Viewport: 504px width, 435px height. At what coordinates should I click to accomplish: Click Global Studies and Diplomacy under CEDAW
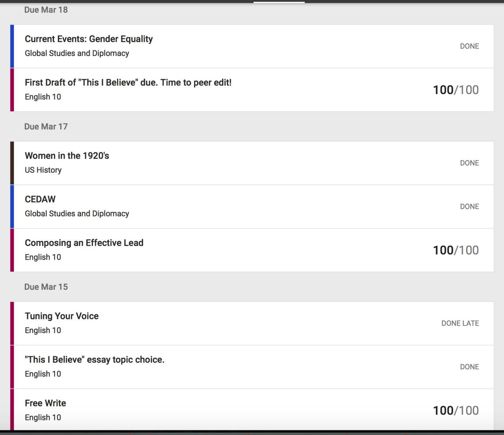tap(77, 214)
